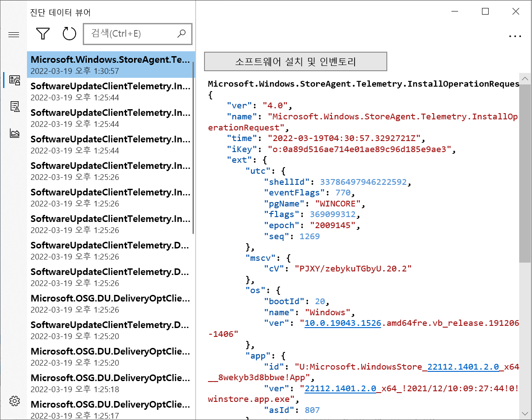
Task: Click the asId value 807
Action: [312, 410]
